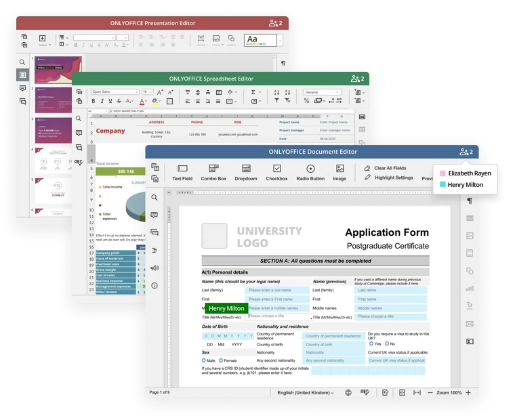Open Document Editor table settings icon
This screenshot has height=420, width=515.
point(470,218)
